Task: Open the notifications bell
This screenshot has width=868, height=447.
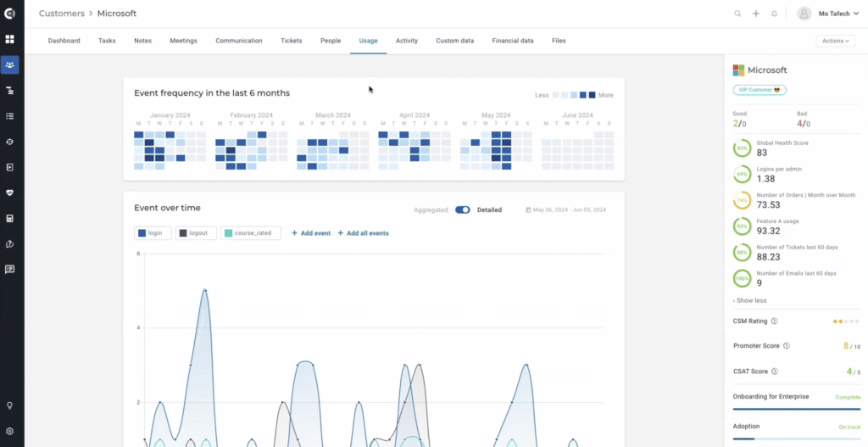Action: coord(775,14)
